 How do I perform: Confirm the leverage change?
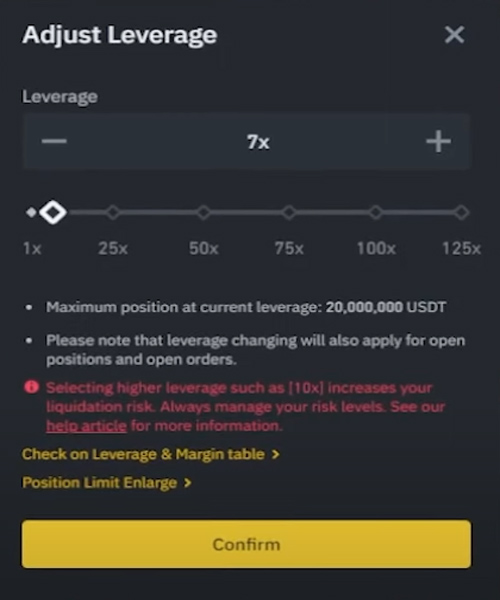(246, 544)
